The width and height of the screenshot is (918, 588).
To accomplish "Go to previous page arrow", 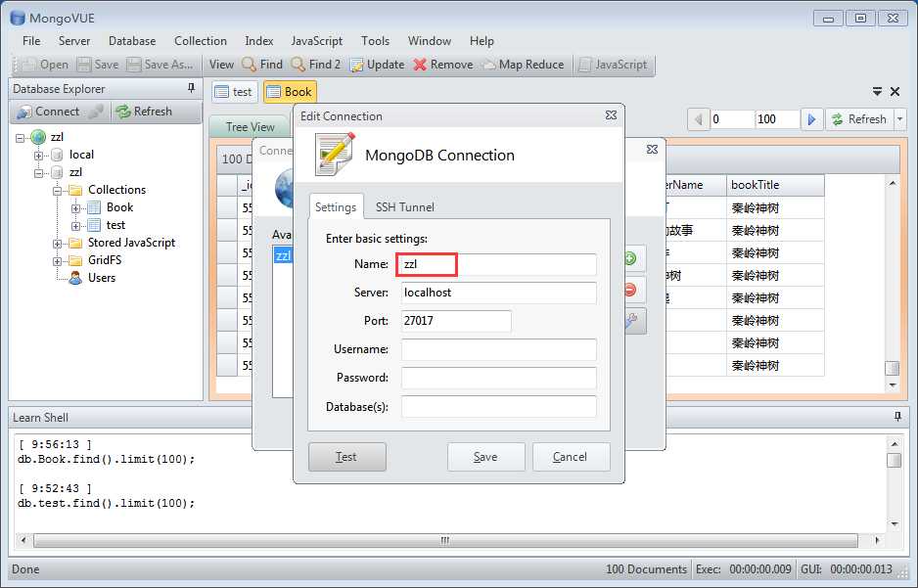I will pyautogui.click(x=698, y=119).
